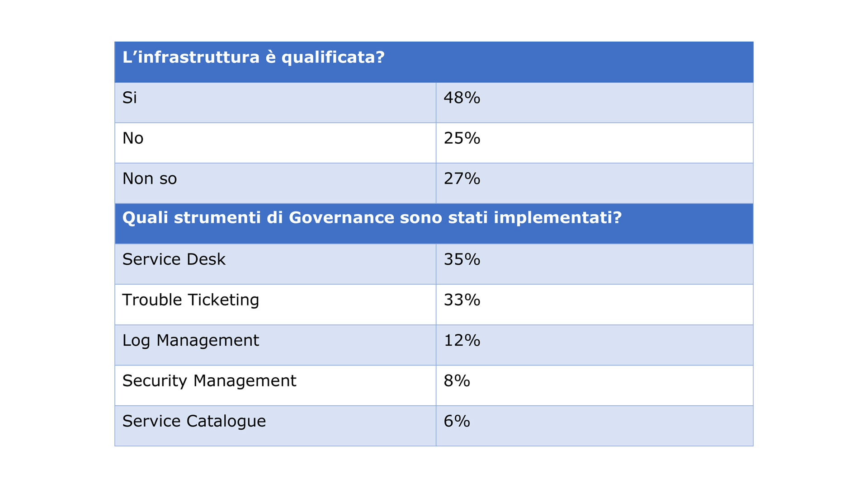Click the 27% value cell
This screenshot has width=868, height=488.
coord(594,183)
